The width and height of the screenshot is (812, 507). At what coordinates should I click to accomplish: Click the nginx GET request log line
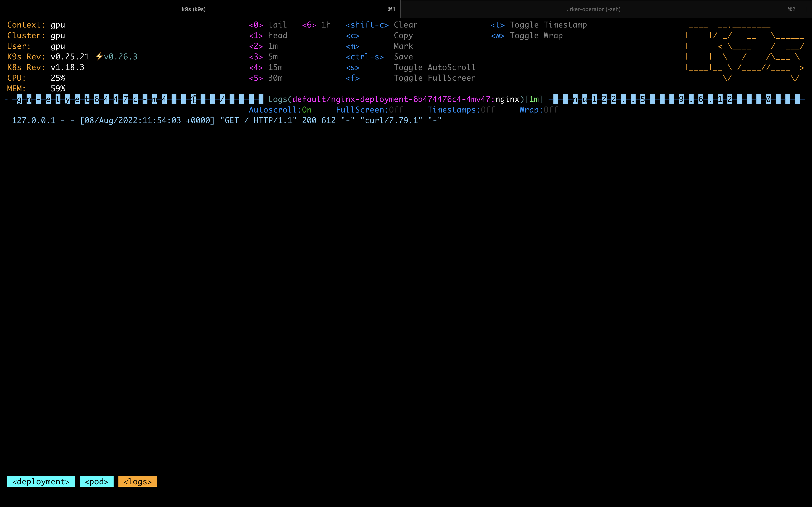point(227,120)
